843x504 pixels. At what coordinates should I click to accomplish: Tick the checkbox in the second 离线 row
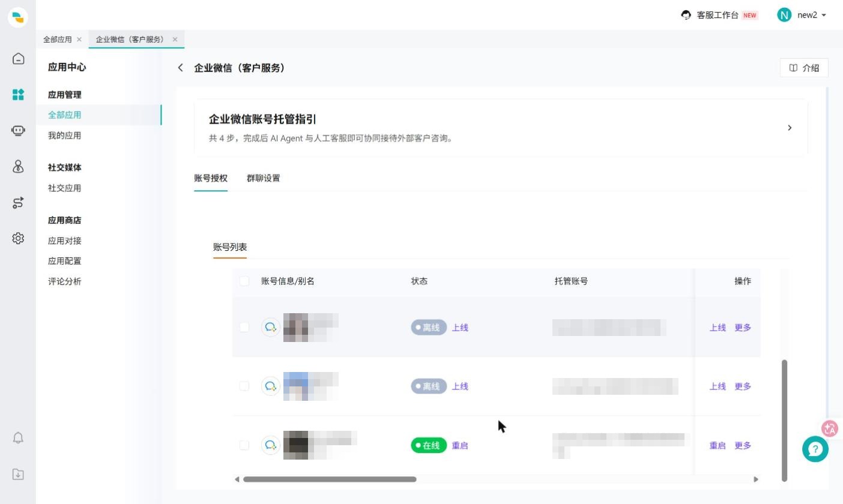[x=244, y=386]
